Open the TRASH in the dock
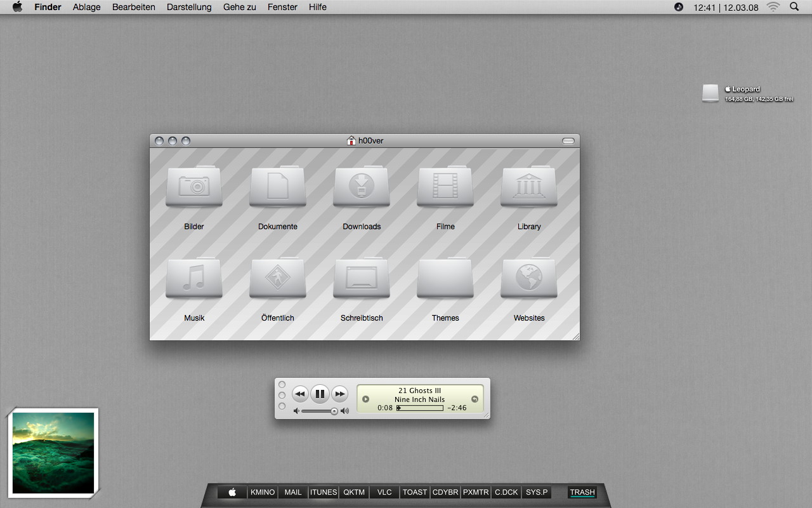 click(582, 492)
